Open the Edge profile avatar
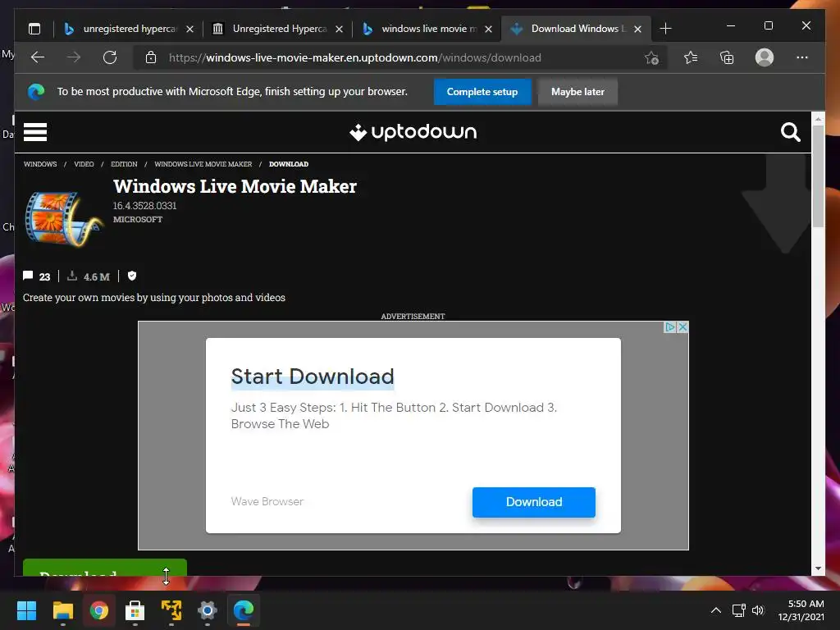Viewport: 840px width, 630px height. click(764, 57)
